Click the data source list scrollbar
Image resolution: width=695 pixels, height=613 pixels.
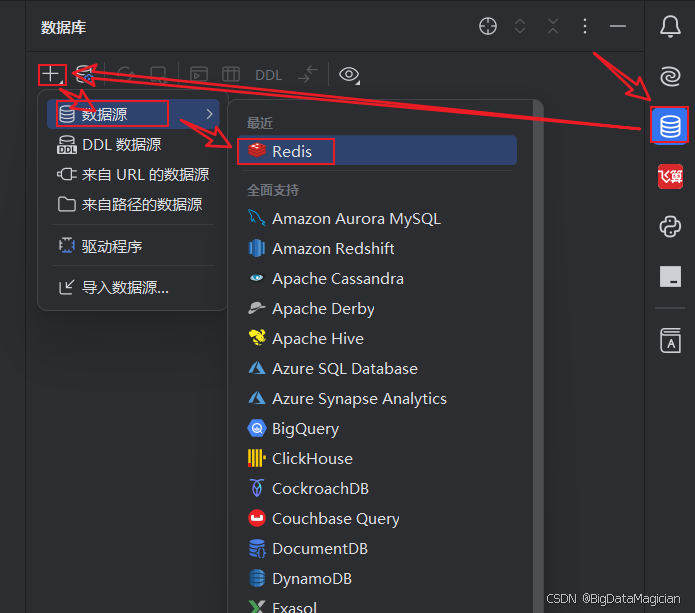coord(538,356)
